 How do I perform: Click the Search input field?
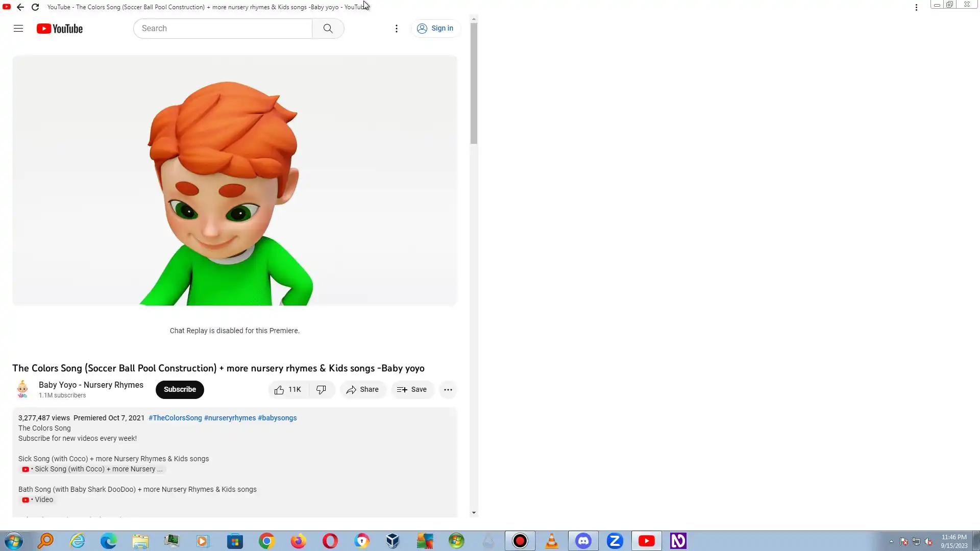pos(223,29)
